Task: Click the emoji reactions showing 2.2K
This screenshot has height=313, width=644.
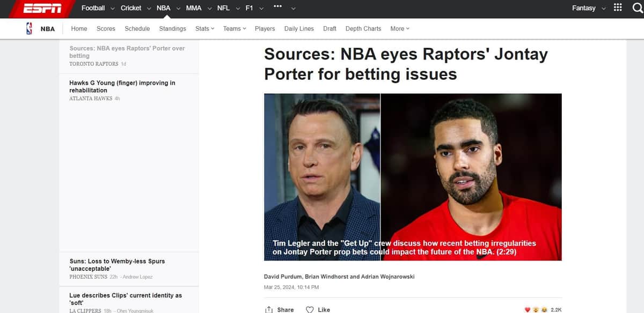Action: 542,310
